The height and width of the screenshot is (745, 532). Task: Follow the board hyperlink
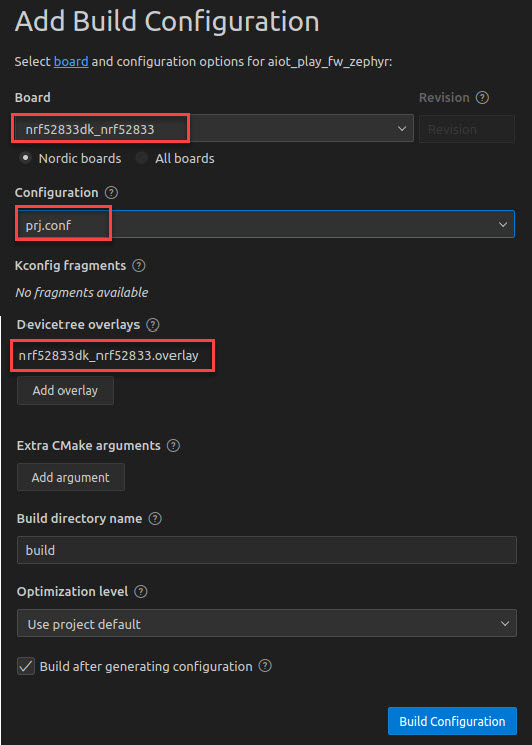71,62
